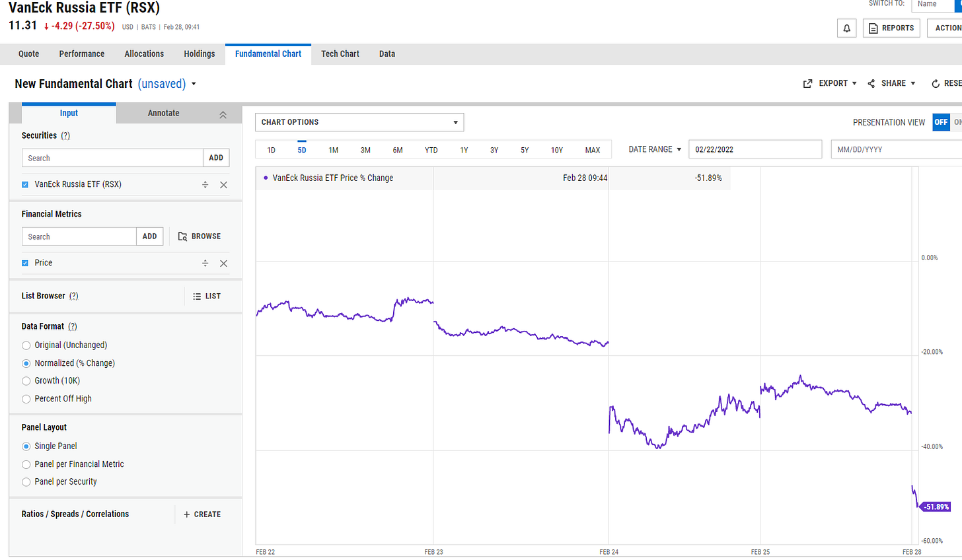This screenshot has height=560, width=962.
Task: Collapse the input panel with chevrons icon
Action: click(x=223, y=114)
